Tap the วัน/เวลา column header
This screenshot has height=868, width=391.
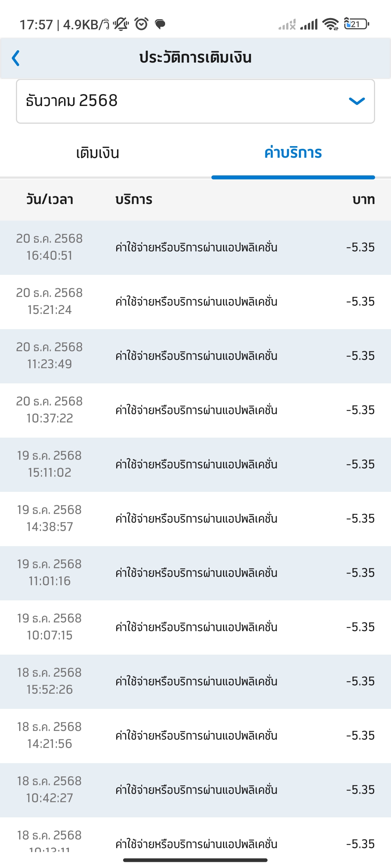pos(50,200)
